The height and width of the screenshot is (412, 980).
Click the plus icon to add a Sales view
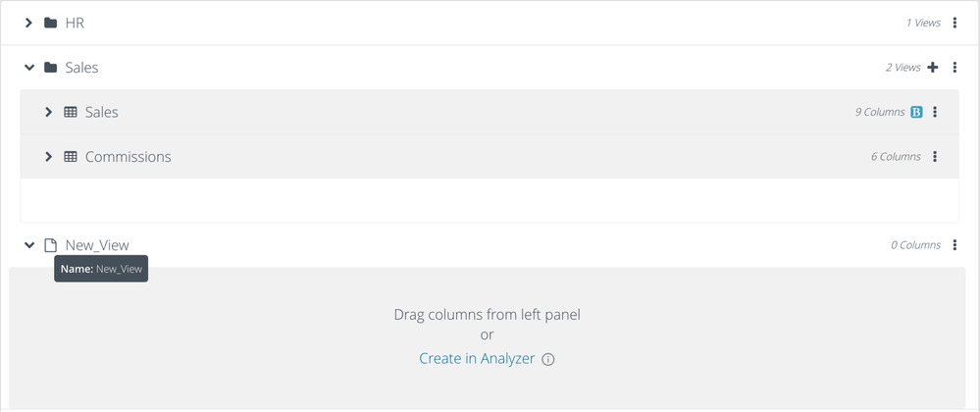pyautogui.click(x=933, y=68)
